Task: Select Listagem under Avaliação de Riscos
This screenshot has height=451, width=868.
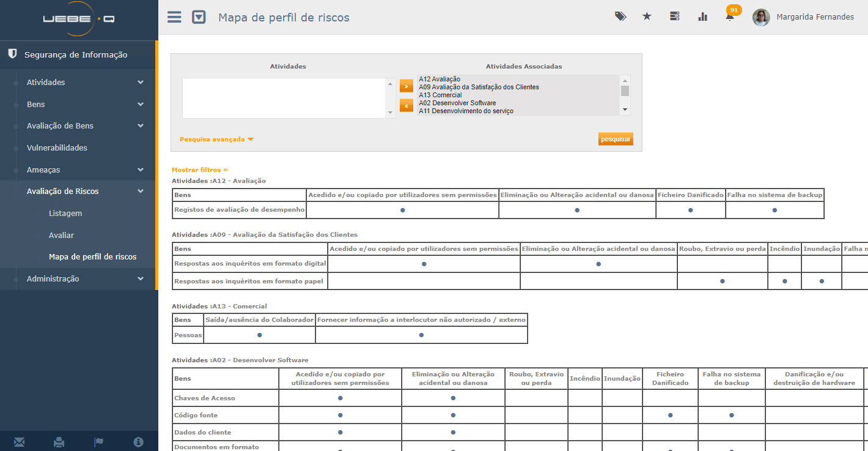Action: pos(65,214)
